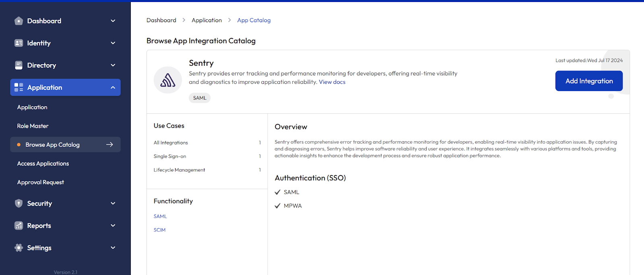
Task: Open Approval Request in sidebar
Action: (41, 183)
